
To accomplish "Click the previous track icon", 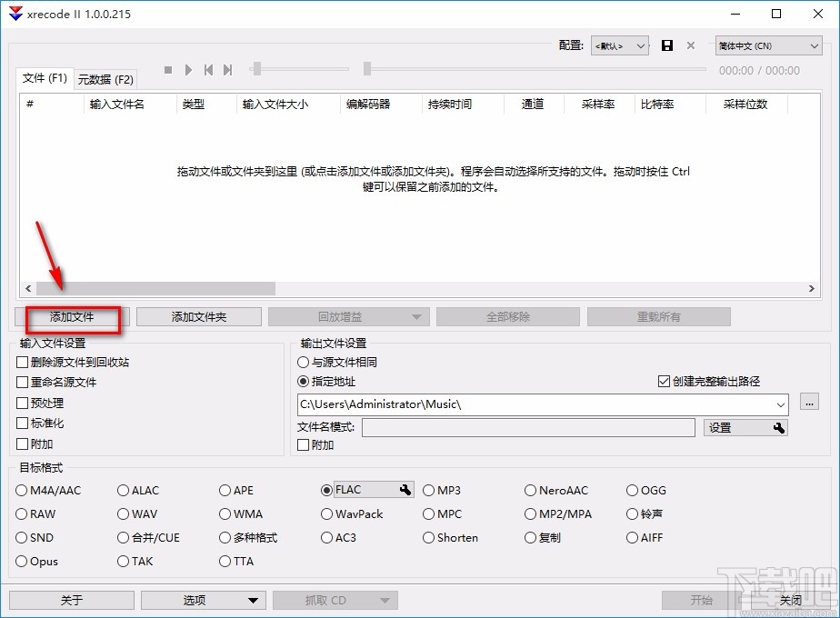I will tap(208, 69).
